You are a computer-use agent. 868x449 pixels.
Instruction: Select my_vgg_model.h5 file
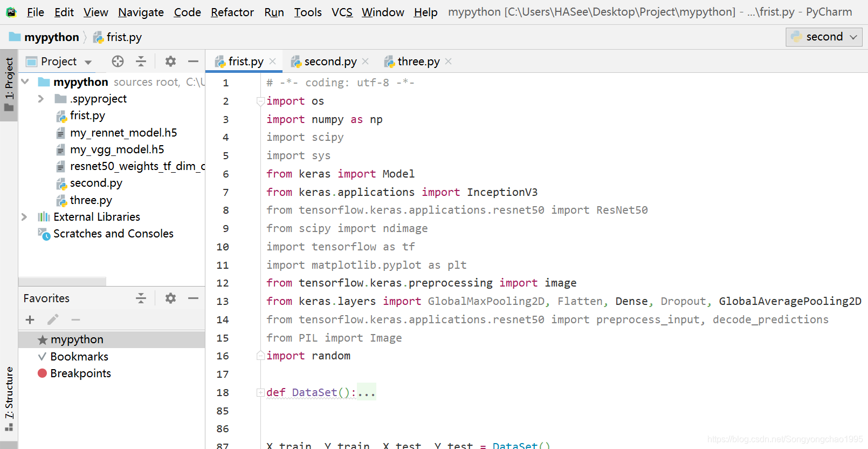coord(117,149)
